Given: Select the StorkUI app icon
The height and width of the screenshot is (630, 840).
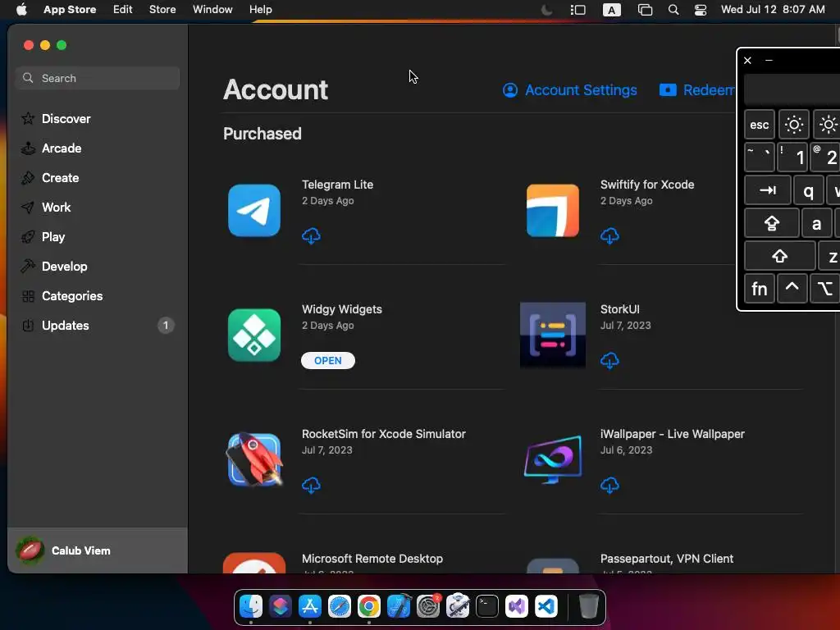Looking at the screenshot, I should tap(552, 336).
